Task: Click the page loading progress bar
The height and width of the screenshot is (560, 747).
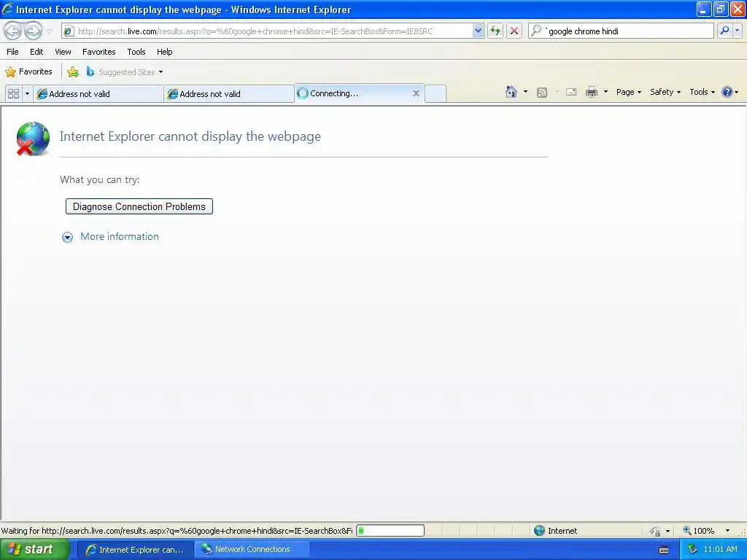Action: point(390,531)
